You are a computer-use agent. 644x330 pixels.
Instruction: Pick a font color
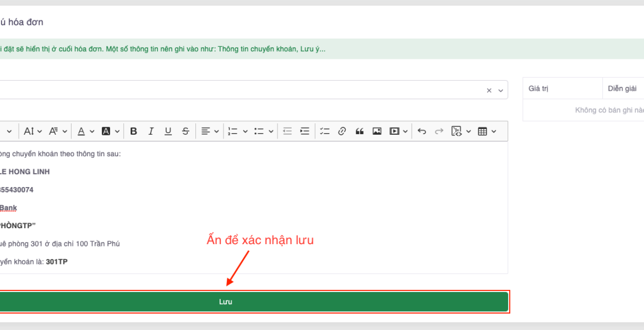(x=85, y=131)
